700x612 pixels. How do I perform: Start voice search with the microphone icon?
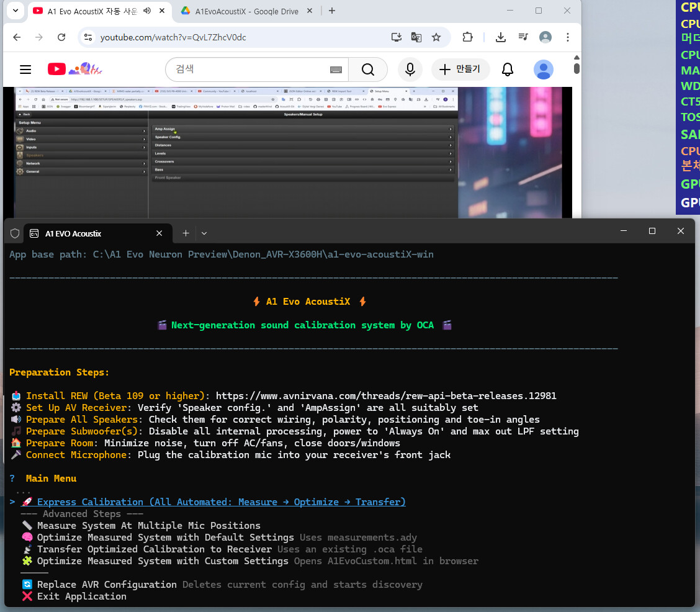pos(410,70)
